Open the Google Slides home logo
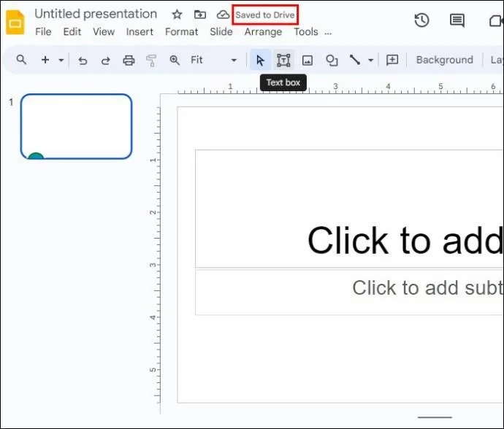Viewport: 504px width, 429px height. pos(15,22)
